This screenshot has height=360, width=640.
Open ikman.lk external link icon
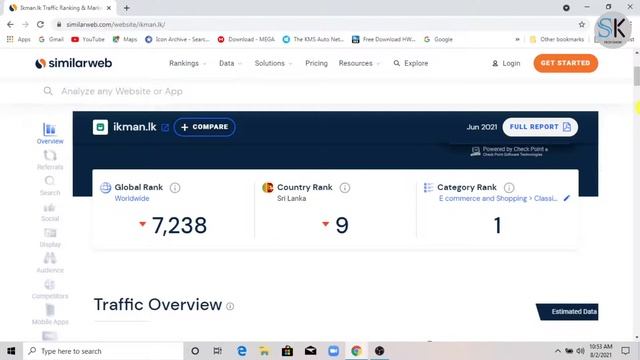(x=165, y=128)
